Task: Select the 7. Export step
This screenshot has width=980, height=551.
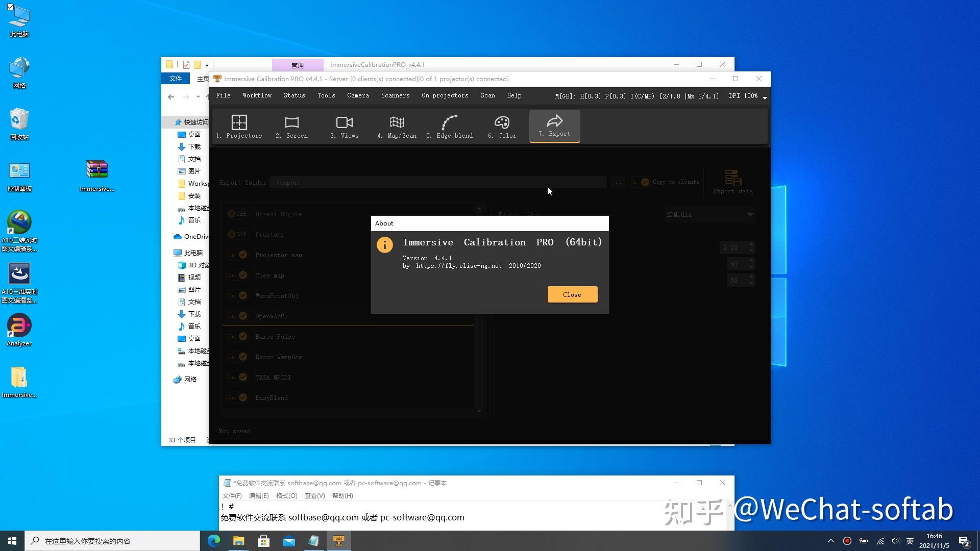Action: pos(554,126)
